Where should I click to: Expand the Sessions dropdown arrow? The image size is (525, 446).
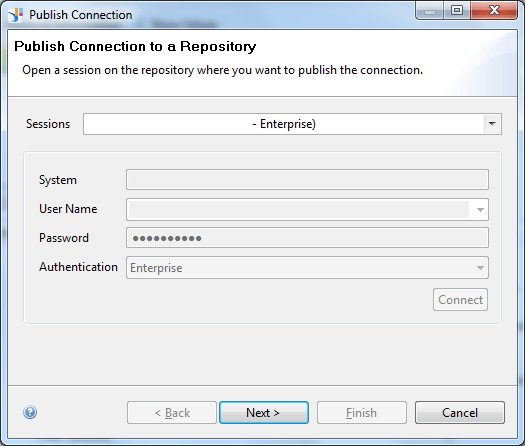click(x=492, y=124)
